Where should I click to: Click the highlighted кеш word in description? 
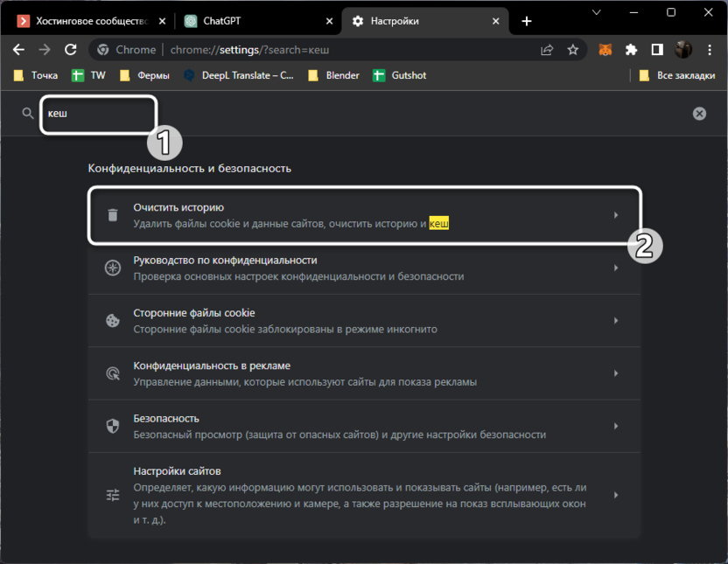coord(438,224)
